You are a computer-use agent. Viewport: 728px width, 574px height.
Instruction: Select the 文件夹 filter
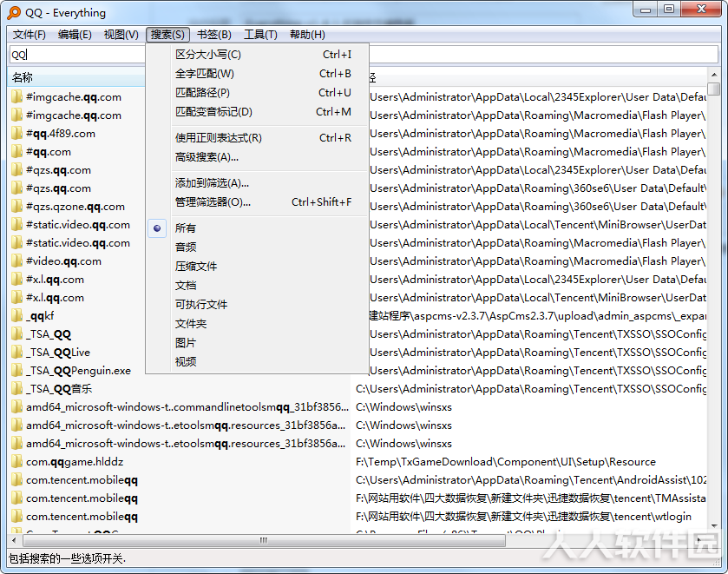[258, 324]
